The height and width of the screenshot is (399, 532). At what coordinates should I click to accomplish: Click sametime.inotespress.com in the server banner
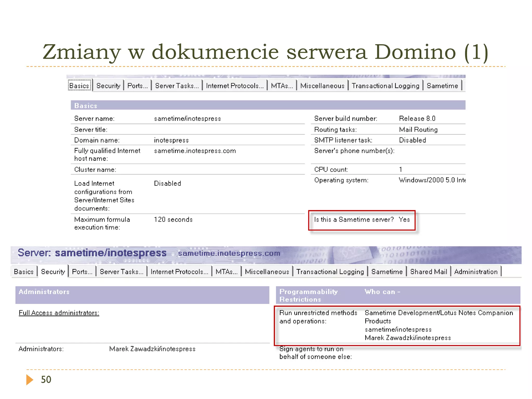[229, 253]
